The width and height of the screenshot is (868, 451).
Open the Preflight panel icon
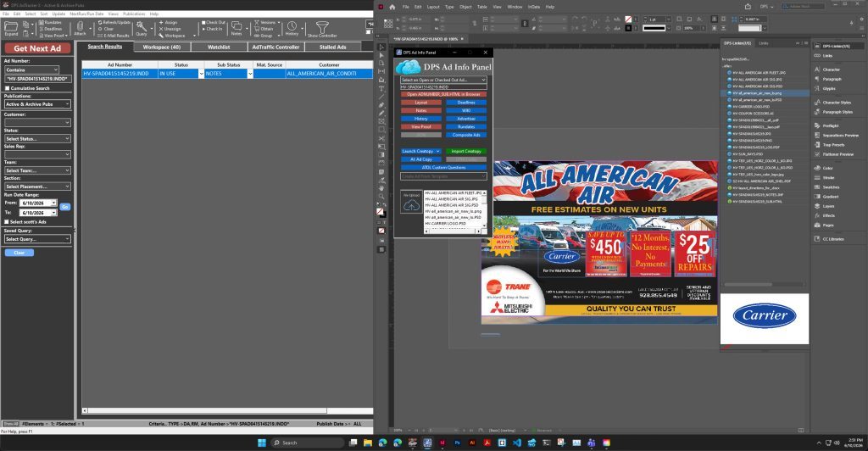pos(817,125)
